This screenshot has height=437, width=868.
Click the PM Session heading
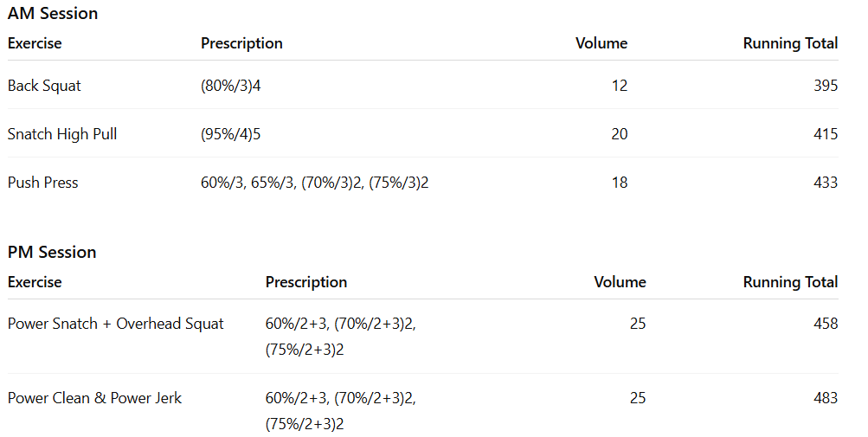tap(52, 252)
